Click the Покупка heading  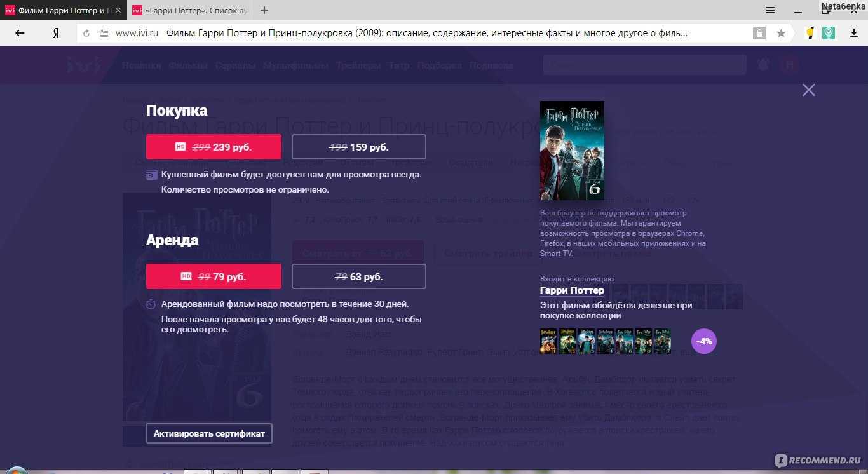coord(177,110)
